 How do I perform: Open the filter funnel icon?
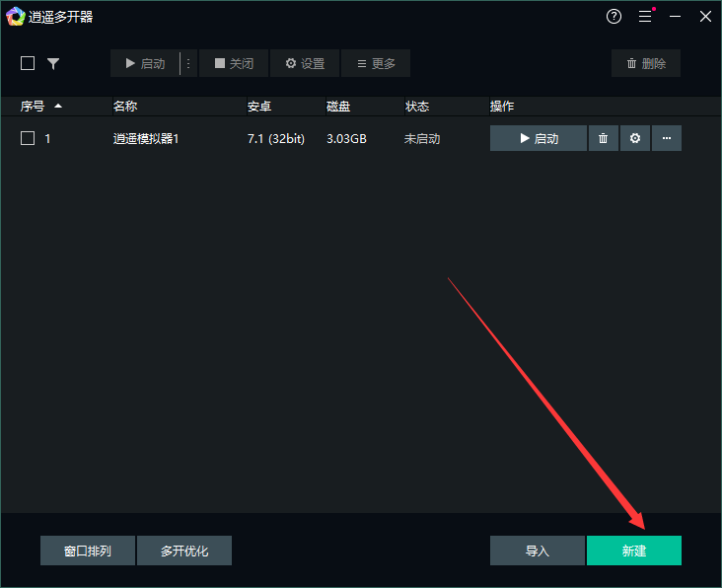point(53,63)
